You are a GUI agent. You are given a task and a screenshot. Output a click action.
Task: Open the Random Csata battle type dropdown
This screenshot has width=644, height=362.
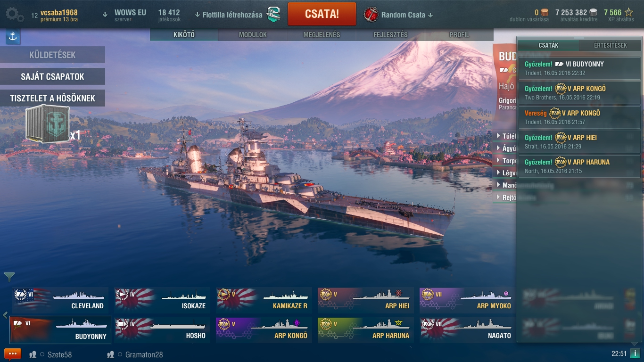pos(407,15)
